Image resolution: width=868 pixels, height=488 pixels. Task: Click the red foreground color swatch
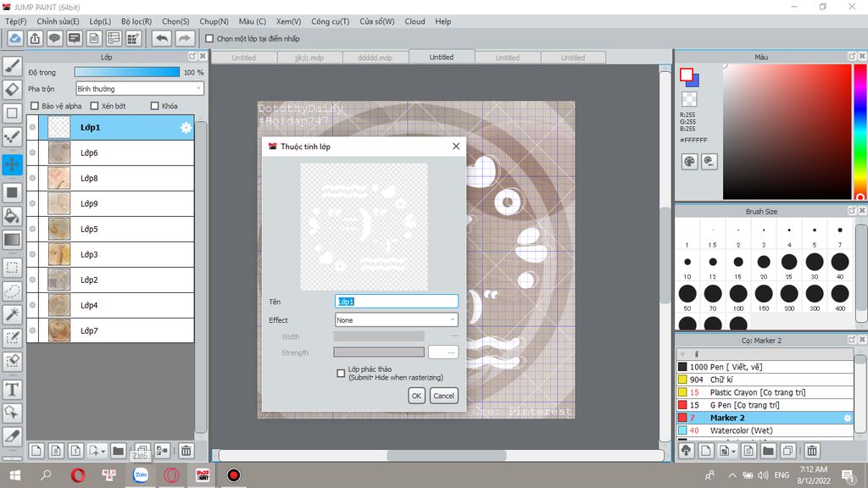pos(687,75)
